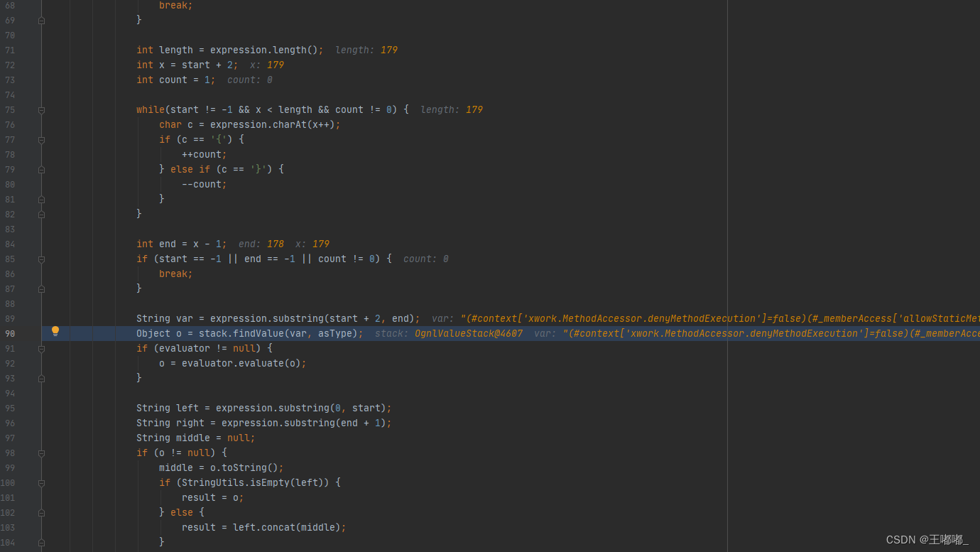Click 'expression.length()' on line 71
This screenshot has width=980, height=552.
(264, 50)
